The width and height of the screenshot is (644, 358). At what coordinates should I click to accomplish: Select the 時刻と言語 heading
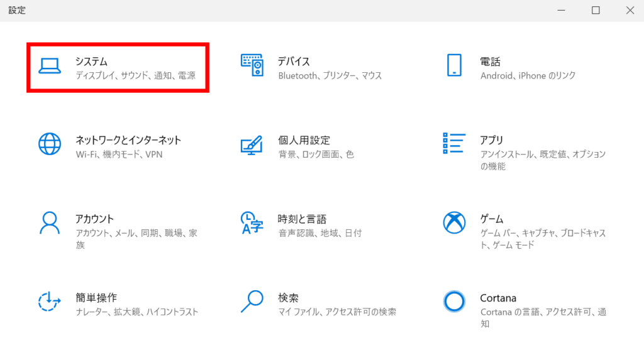tap(303, 219)
